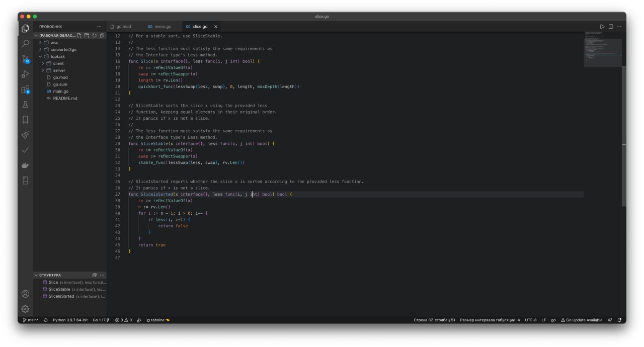
Task: Toggle tabnine status in status bar
Action: pos(158,320)
